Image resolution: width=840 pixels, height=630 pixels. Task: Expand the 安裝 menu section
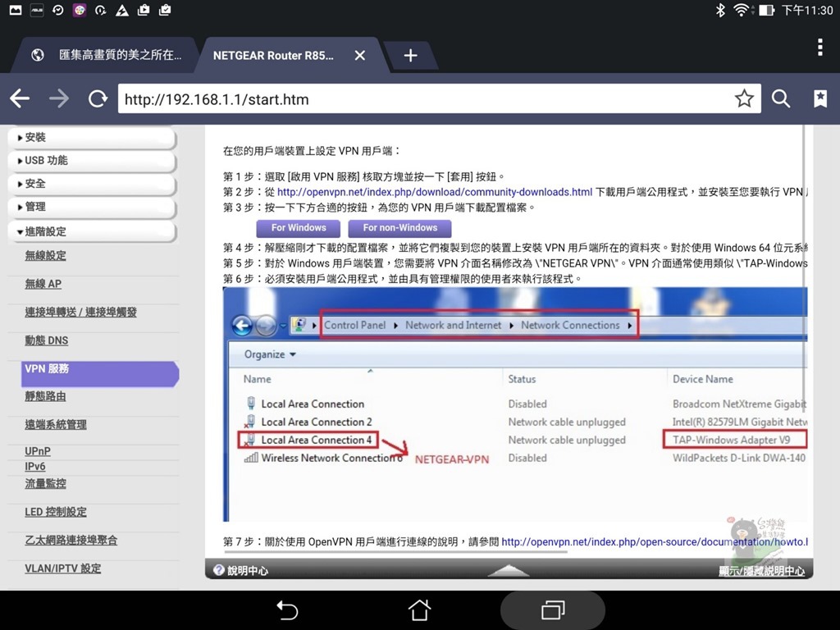click(92, 138)
